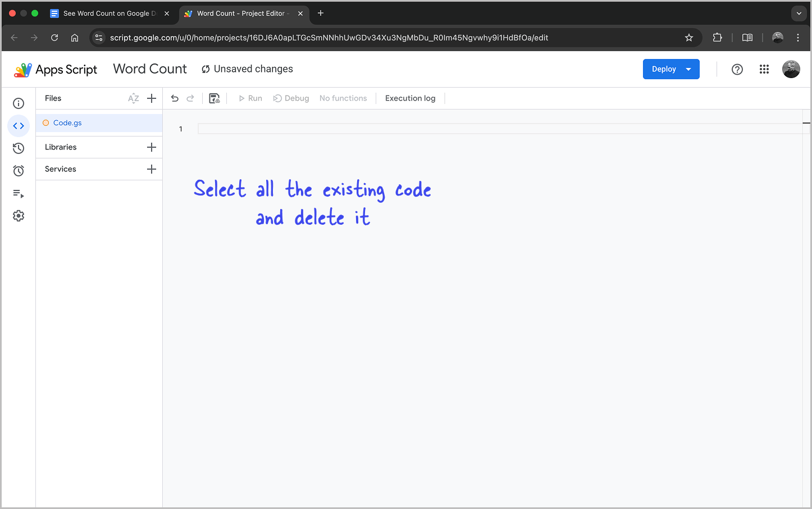Screen dimensions: 812x509
Task: Open the Triggers panel
Action: [19, 170]
